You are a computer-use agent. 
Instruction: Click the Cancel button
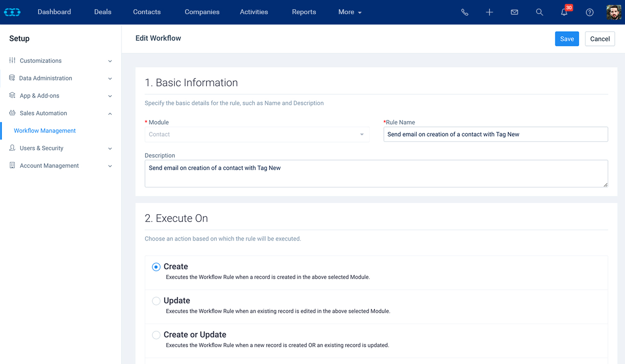(600, 39)
